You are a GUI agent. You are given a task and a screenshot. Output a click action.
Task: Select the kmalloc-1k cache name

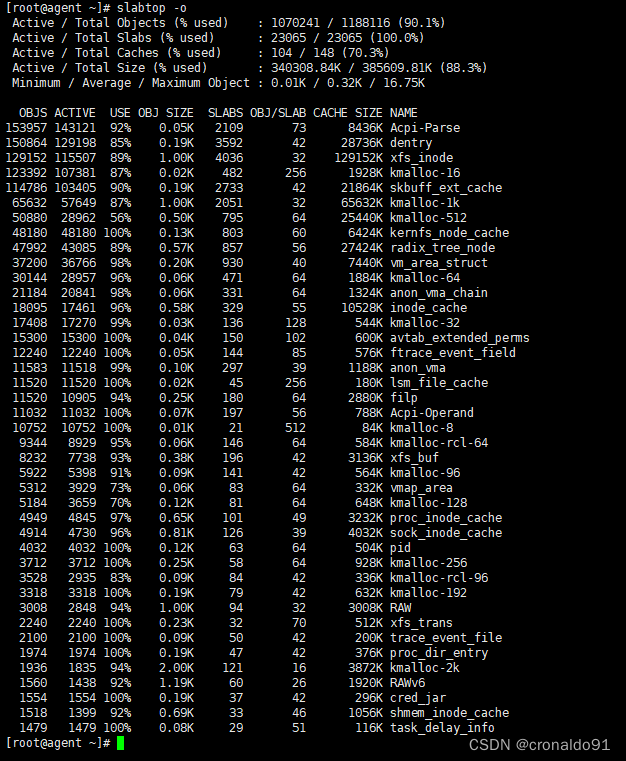[425, 203]
